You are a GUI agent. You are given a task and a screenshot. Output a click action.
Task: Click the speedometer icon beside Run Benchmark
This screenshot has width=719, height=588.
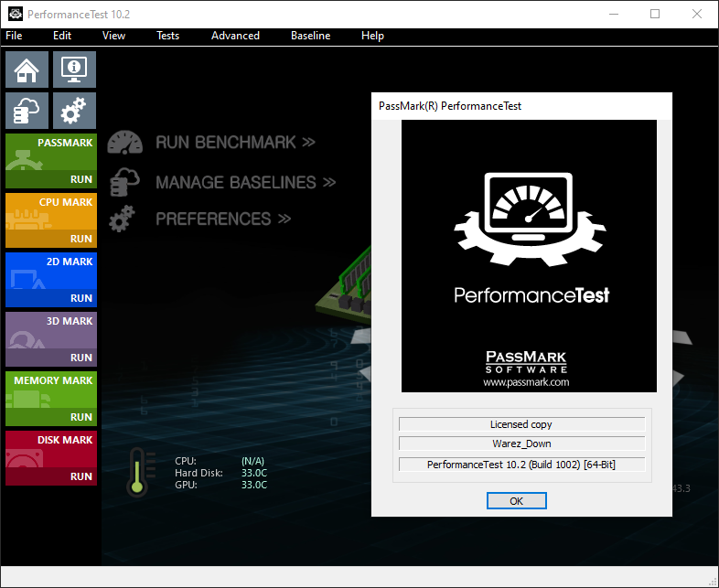(x=124, y=143)
